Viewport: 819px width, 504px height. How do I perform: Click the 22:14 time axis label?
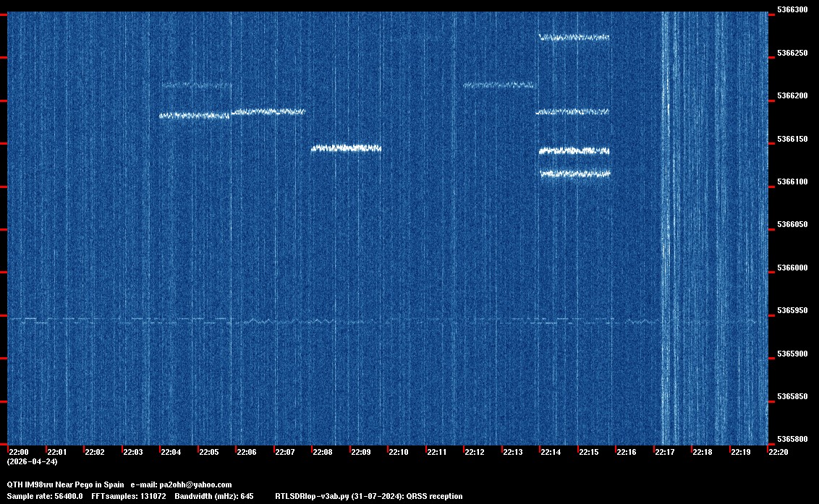tap(551, 452)
